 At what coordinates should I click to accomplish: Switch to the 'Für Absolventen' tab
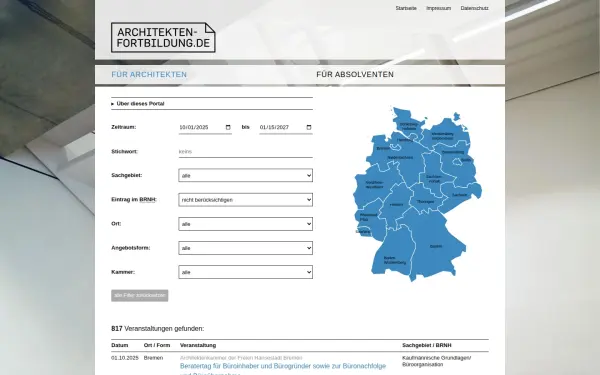click(x=355, y=75)
